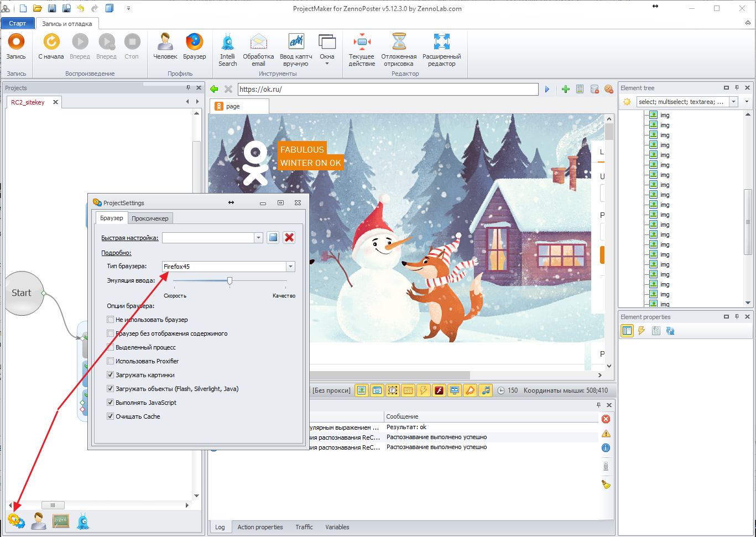Open the calculator board icon in the Projects panel
The image size is (756, 537).
(61, 520)
